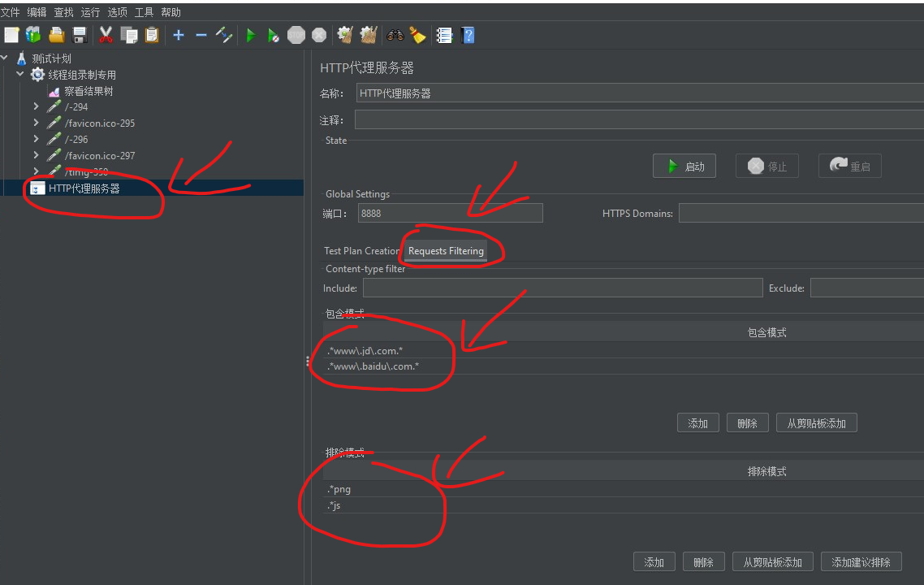Click the Cut scissors icon
This screenshot has height=585, width=924.
(x=106, y=36)
